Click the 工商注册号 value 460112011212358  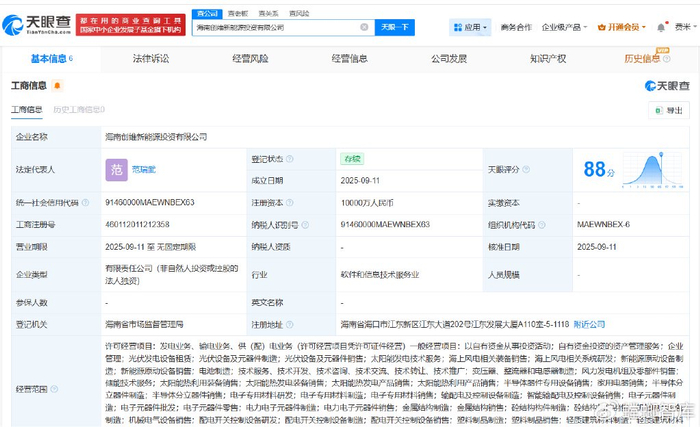click(x=138, y=224)
